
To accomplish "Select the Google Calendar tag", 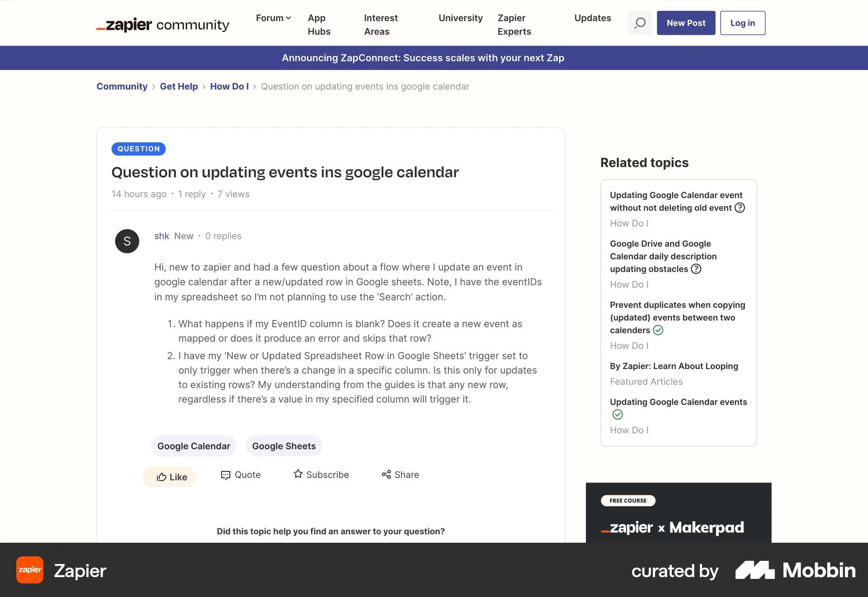I will 193,446.
